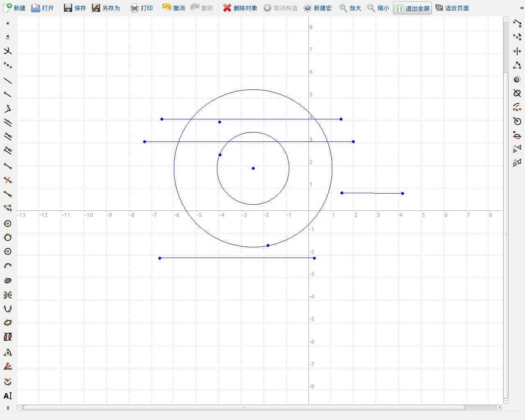The width and height of the screenshot is (525, 420).
Task: Click 删除对象 (Delete Objects) button
Action: [x=240, y=8]
